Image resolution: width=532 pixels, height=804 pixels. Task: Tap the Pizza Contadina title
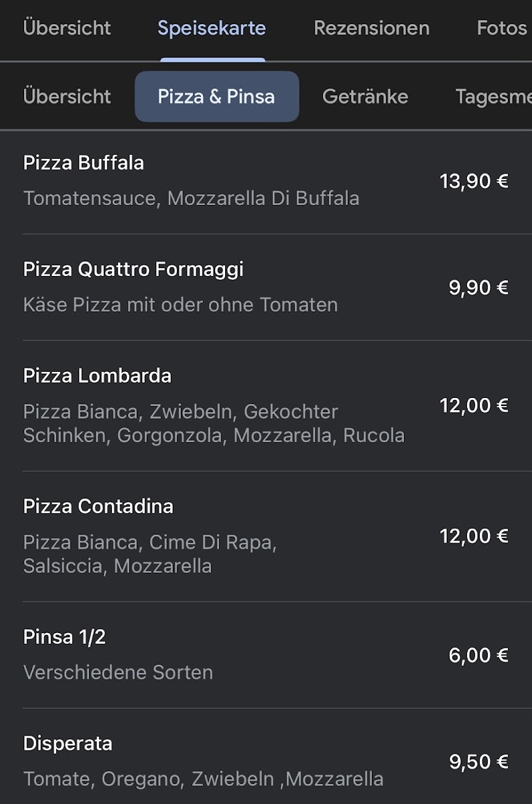coord(98,507)
